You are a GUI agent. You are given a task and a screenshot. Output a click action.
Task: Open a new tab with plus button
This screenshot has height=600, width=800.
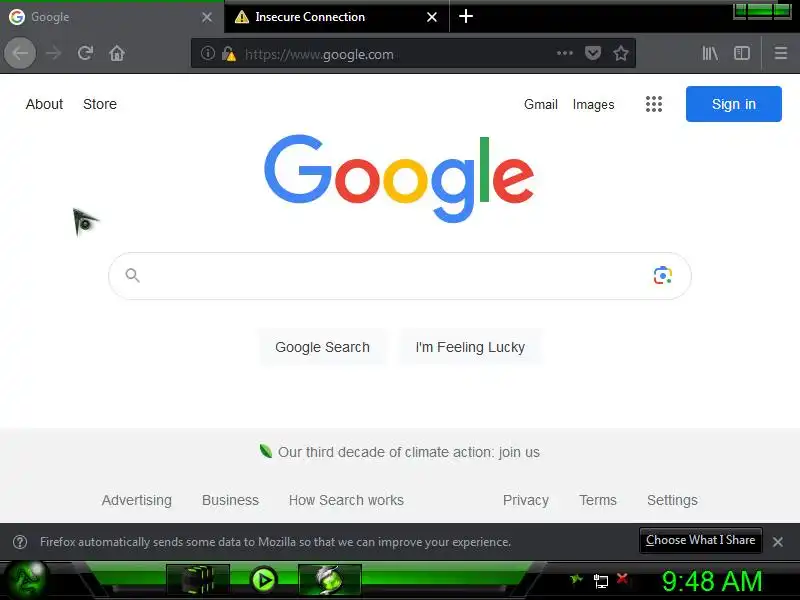[x=466, y=16]
